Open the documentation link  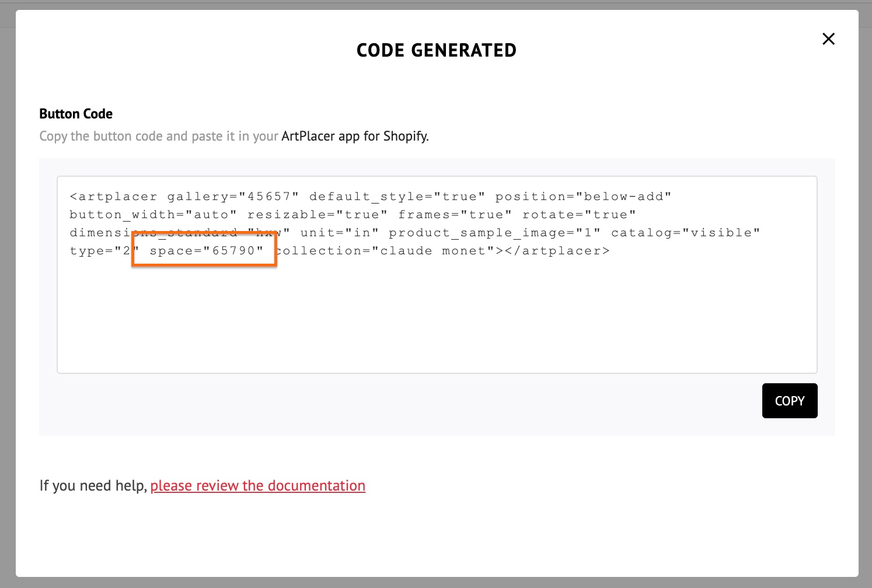258,485
